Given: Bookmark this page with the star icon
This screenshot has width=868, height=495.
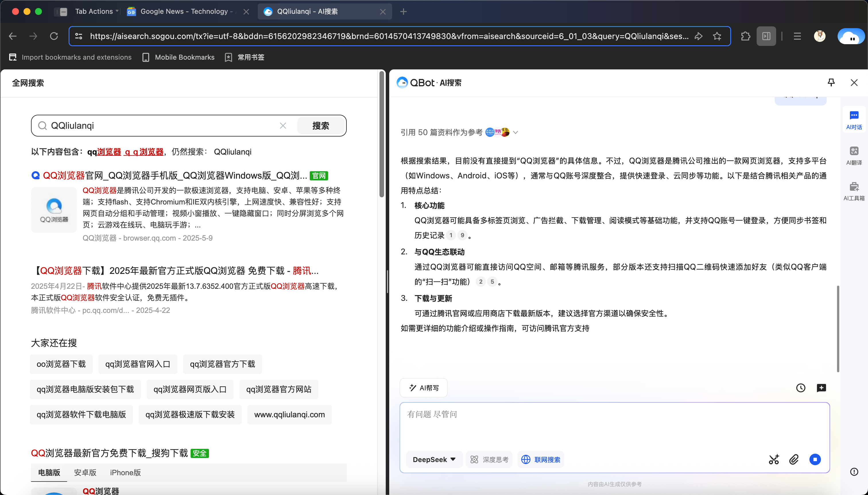Looking at the screenshot, I should (717, 36).
